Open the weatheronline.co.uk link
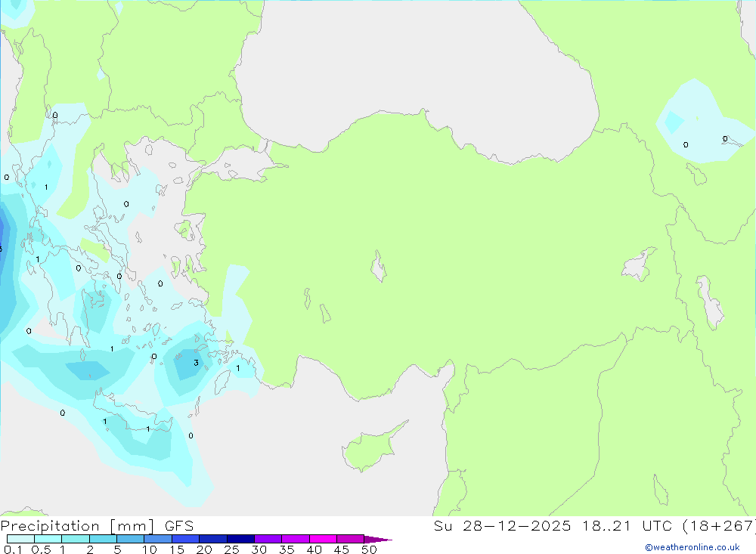 point(692,547)
